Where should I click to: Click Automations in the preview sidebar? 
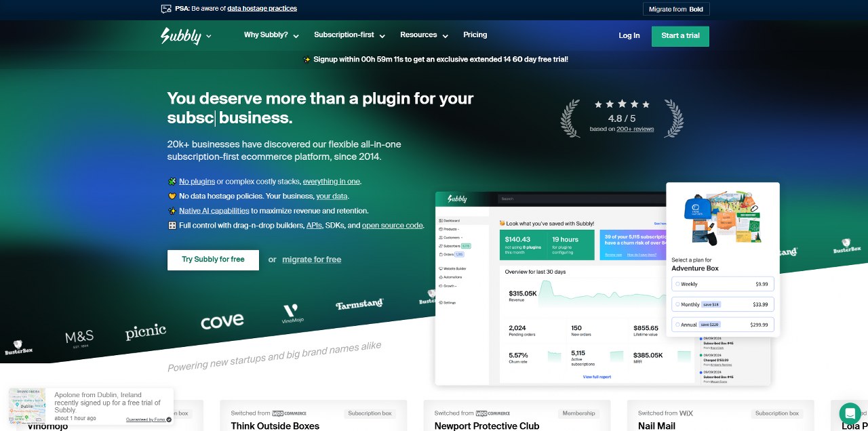click(x=451, y=277)
